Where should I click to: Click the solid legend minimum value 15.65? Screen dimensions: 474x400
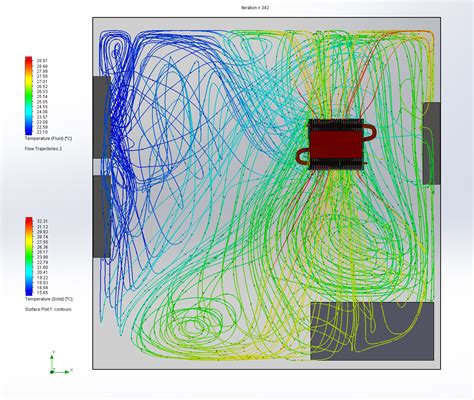click(42, 293)
